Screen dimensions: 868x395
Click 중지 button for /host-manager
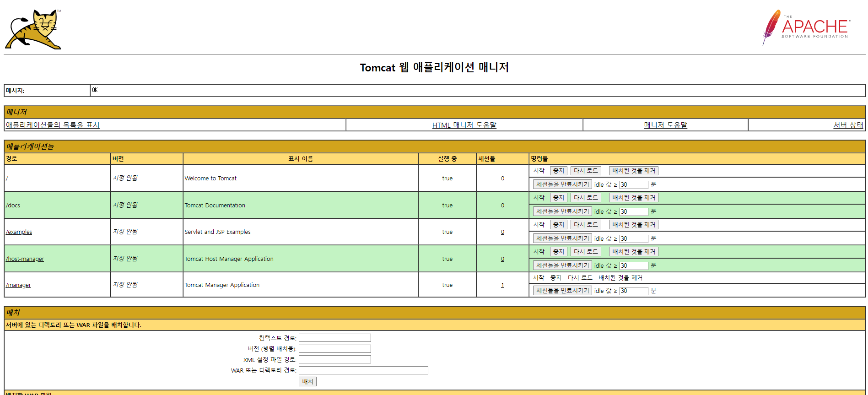(559, 252)
